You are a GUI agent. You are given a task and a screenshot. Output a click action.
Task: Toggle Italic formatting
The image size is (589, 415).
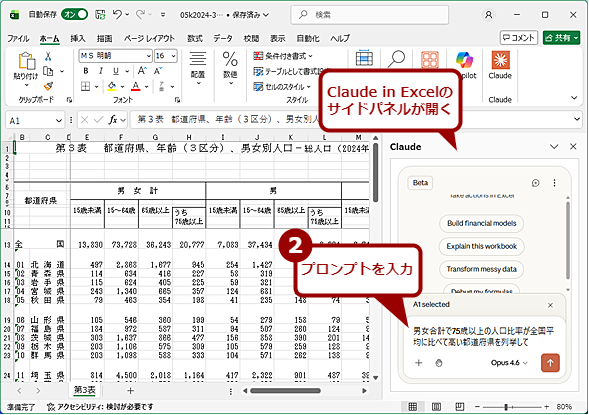101,71
